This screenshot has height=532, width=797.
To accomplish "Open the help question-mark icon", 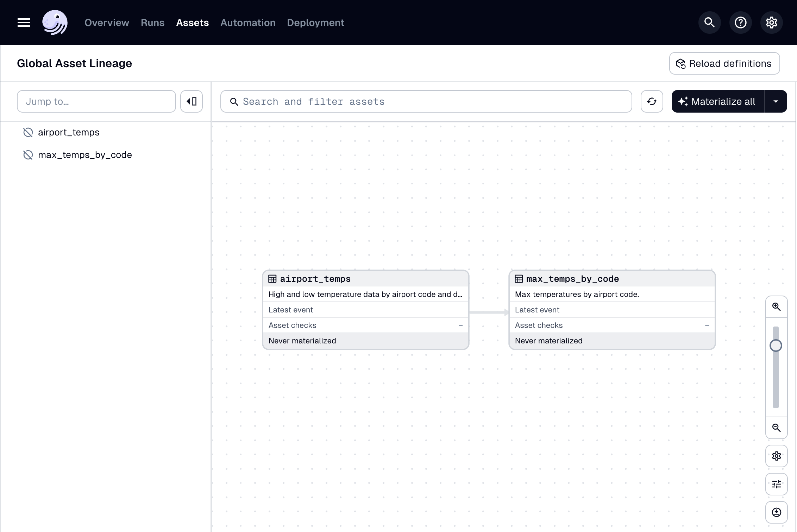I will [x=740, y=23].
